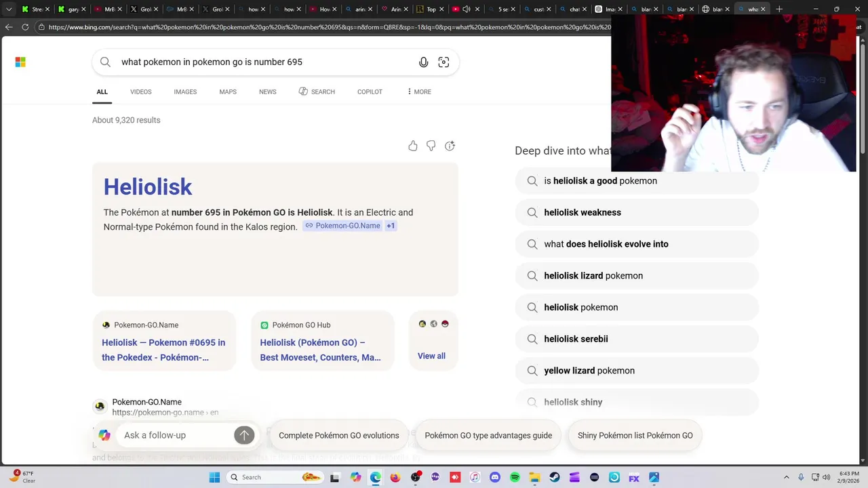Viewport: 868px width, 488px height.
Task: Go back using browser back arrow
Action: [x=9, y=27]
